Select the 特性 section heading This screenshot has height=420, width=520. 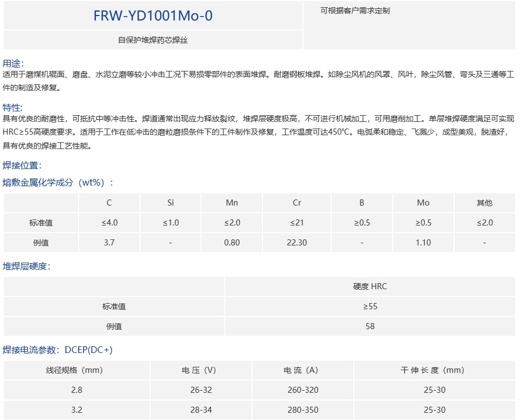pyautogui.click(x=13, y=107)
